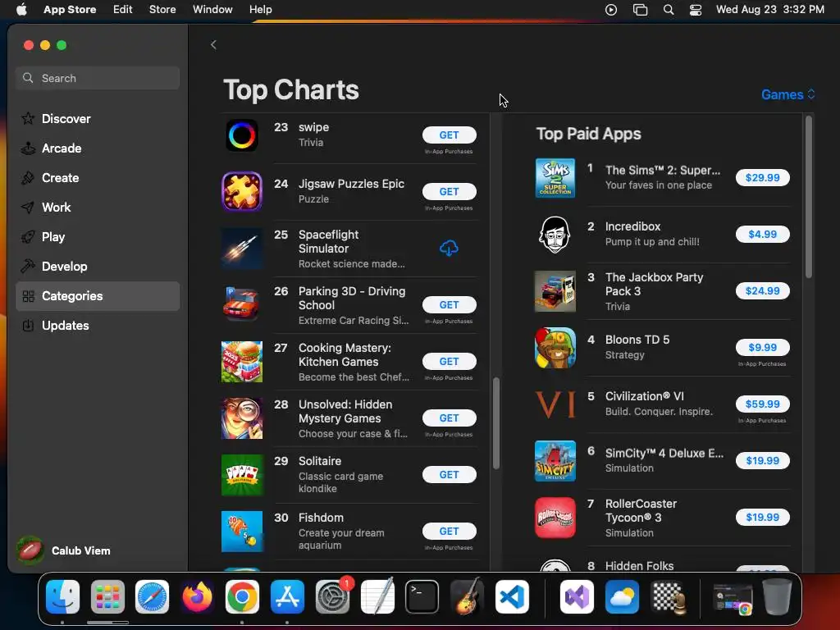Get Cooking Mastery: Kitchen Games
Image resolution: width=840 pixels, height=630 pixels.
449,362
